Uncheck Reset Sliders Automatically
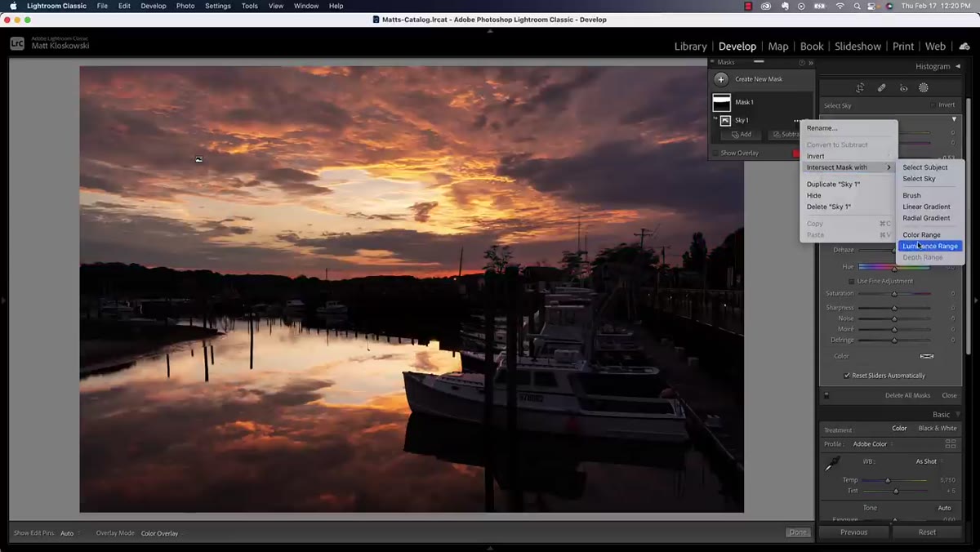Screen dimensions: 980x552 (847, 376)
